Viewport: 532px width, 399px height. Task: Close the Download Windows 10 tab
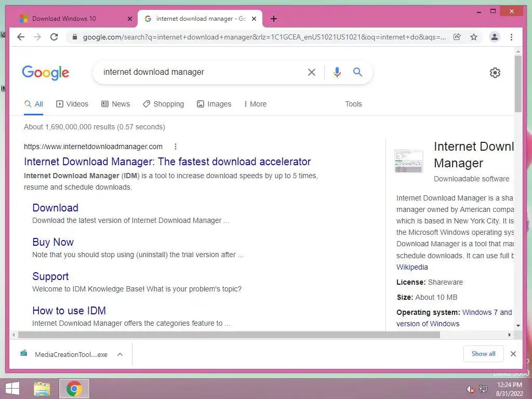(x=129, y=19)
